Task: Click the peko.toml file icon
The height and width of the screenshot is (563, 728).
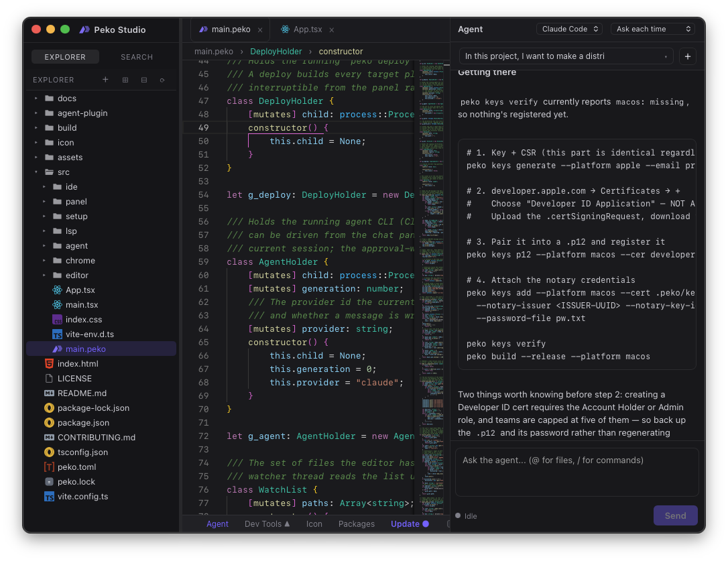Action: pyautogui.click(x=49, y=467)
